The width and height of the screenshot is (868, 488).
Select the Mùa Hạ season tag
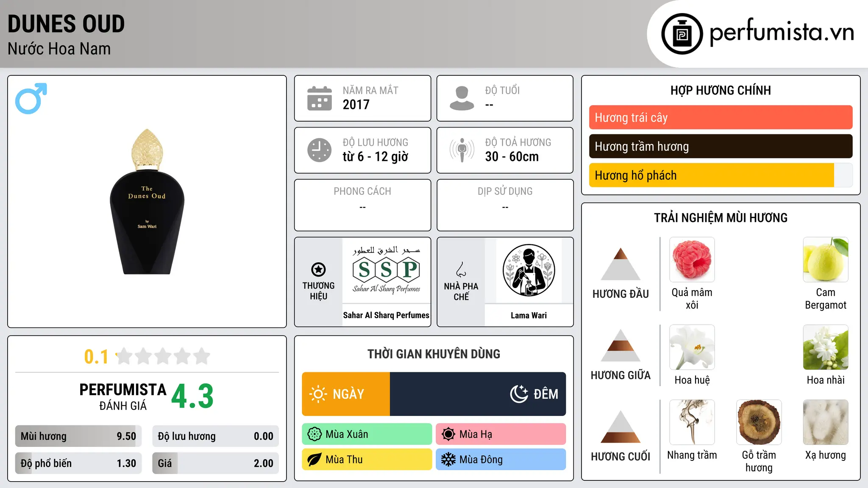click(501, 434)
